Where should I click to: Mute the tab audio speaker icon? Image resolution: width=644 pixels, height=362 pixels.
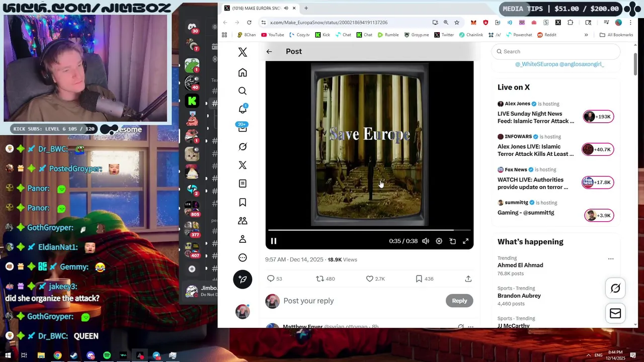click(x=286, y=8)
